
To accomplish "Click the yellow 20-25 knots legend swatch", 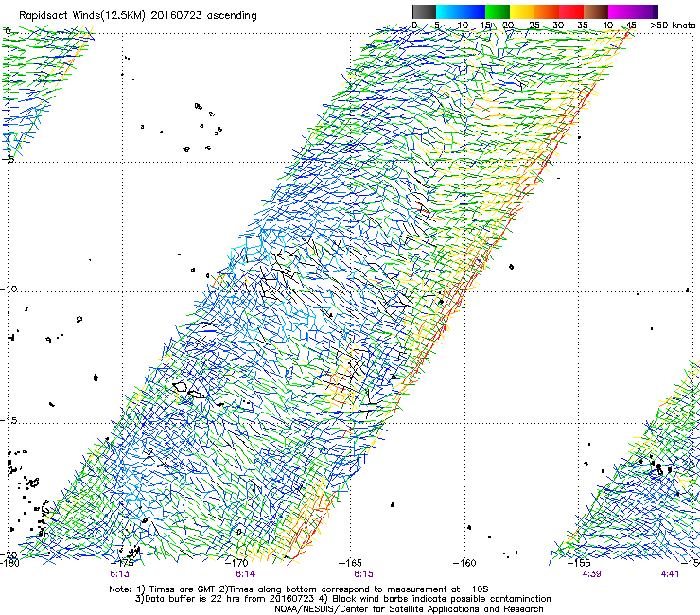I will 522,11.
